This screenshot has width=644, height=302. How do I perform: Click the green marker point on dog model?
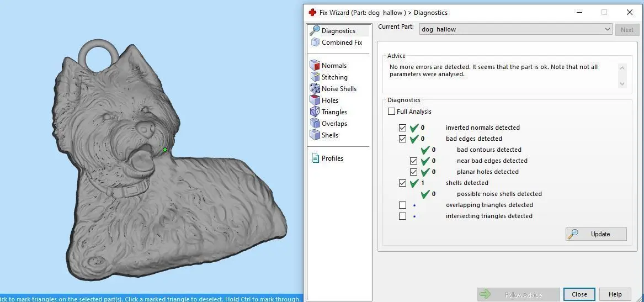164,150
